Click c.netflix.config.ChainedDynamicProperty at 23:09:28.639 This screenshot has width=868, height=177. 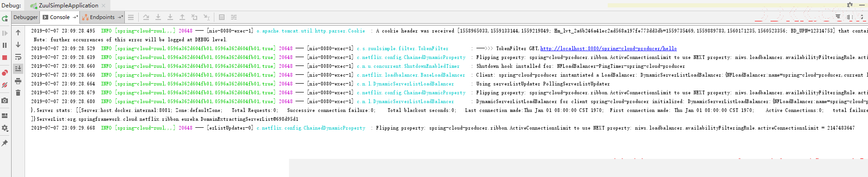[x=411, y=57]
